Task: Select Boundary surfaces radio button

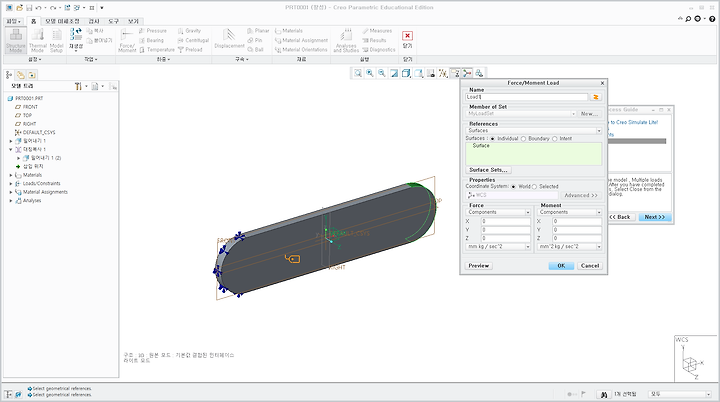Action: [x=523, y=139]
